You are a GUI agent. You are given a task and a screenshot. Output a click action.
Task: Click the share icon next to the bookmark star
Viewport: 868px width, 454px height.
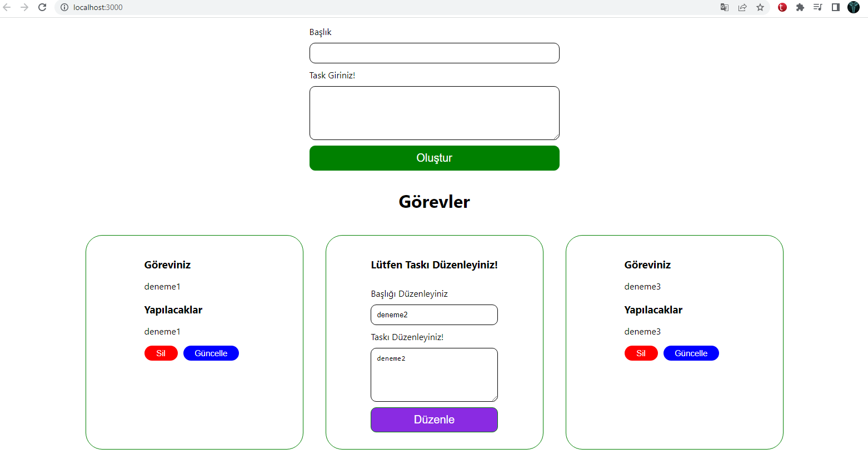(742, 7)
